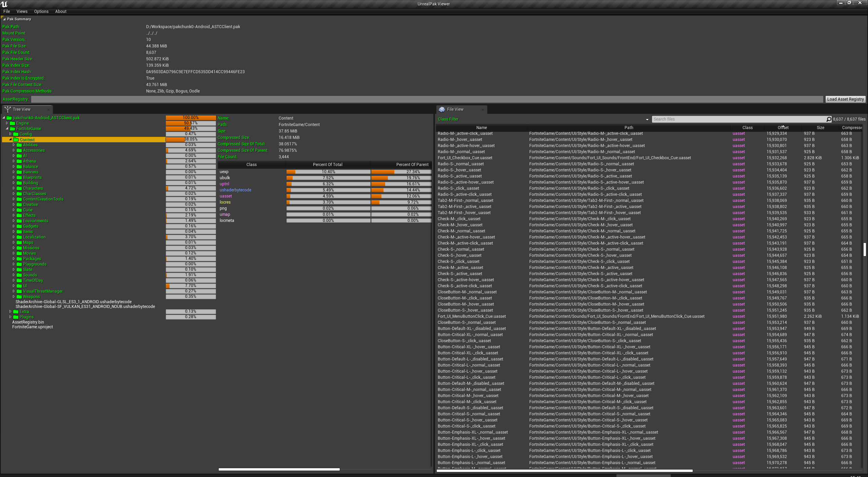The height and width of the screenshot is (477, 868).
Task: Click Load Asset Registry button
Action: pos(845,99)
